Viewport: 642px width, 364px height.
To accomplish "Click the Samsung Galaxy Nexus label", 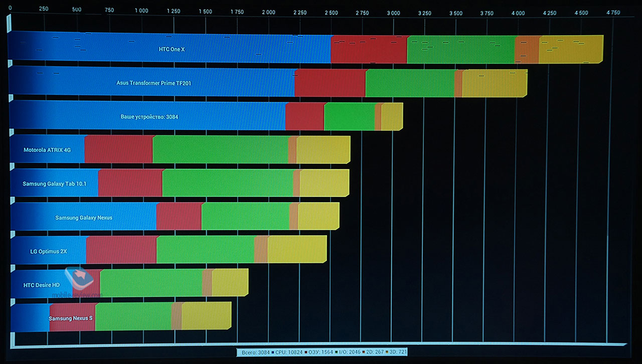I will [x=84, y=218].
